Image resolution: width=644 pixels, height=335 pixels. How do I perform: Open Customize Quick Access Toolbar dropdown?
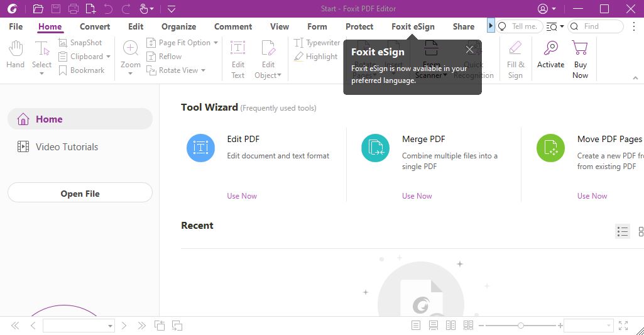172,9
